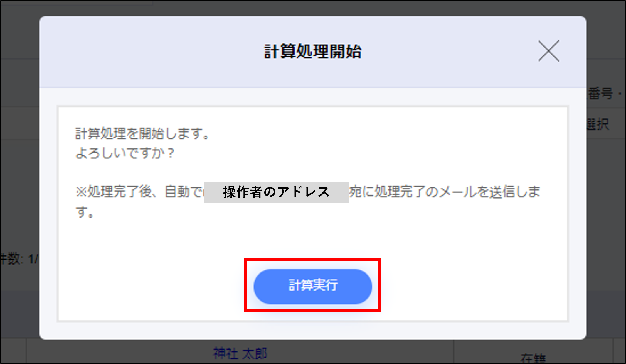Click the dialog footer area below message panel
The image size is (626, 364).
coord(313,331)
